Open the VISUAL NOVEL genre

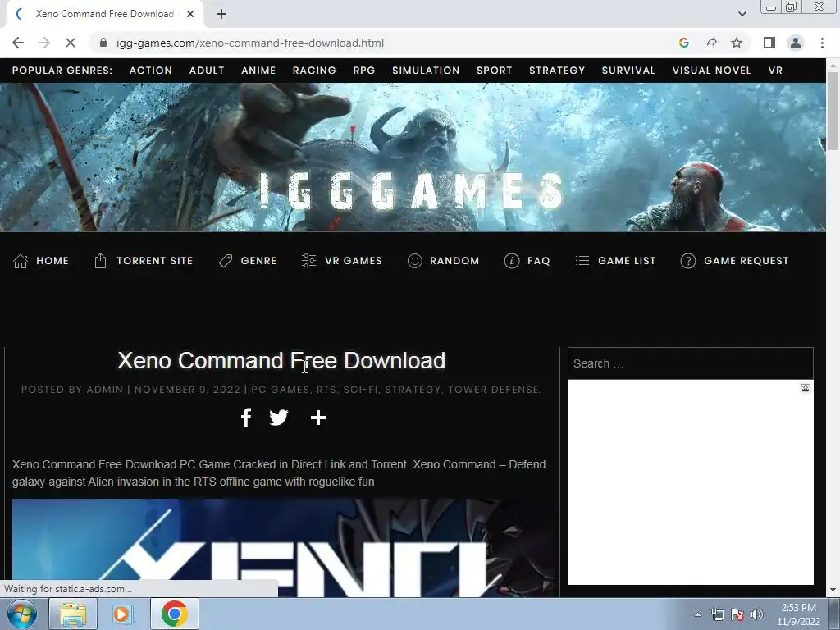711,71
